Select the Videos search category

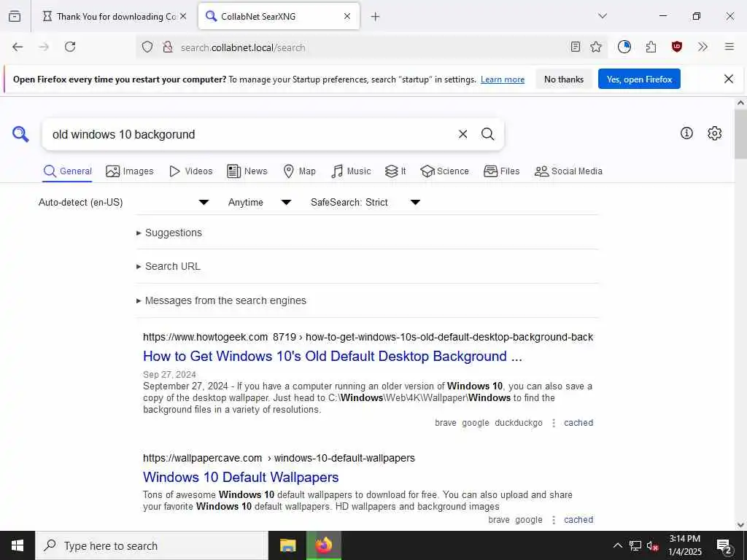tap(190, 171)
